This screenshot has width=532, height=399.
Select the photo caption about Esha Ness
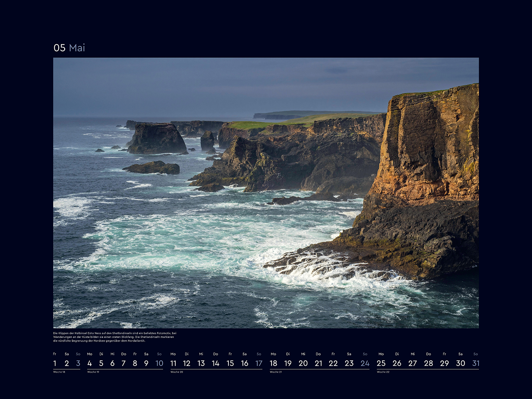tap(115, 337)
